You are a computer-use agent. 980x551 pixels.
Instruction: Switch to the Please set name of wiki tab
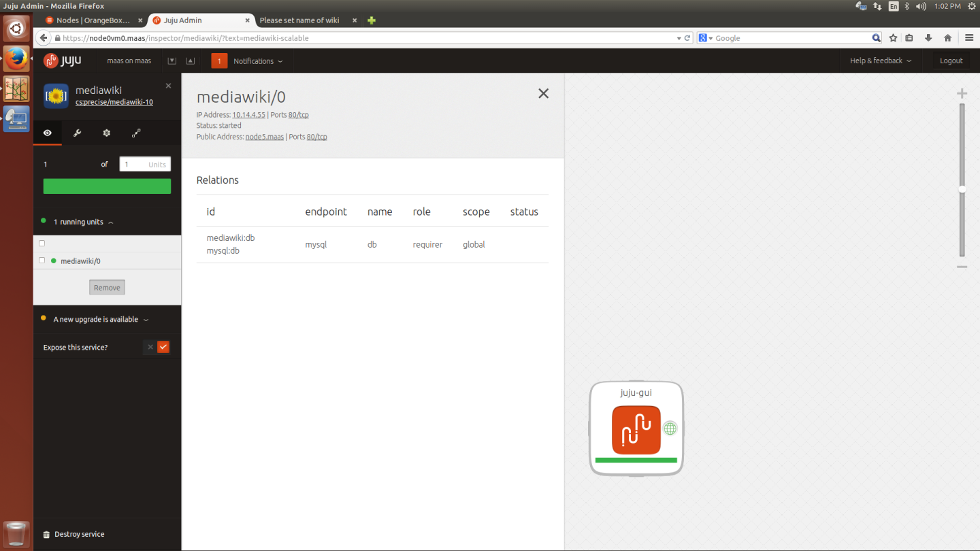click(x=299, y=20)
